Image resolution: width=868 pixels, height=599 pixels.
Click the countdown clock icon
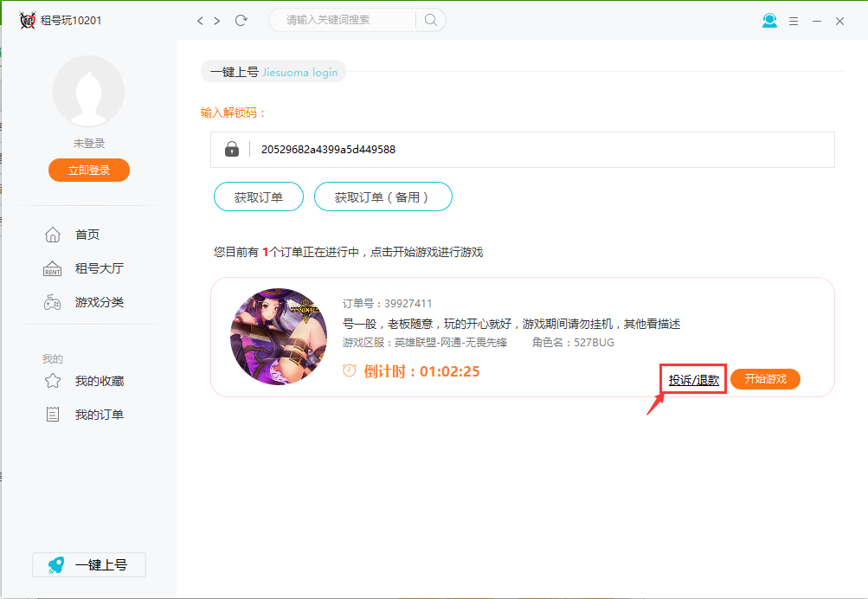pos(350,371)
